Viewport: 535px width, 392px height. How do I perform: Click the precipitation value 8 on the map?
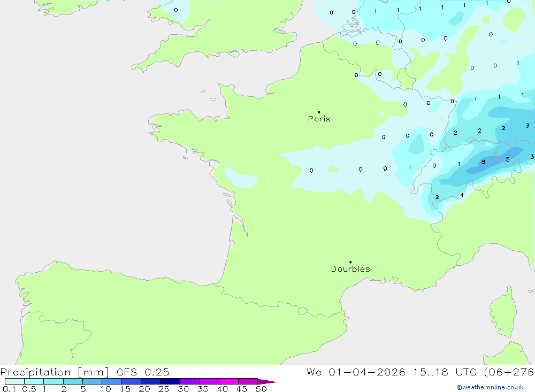click(x=483, y=162)
